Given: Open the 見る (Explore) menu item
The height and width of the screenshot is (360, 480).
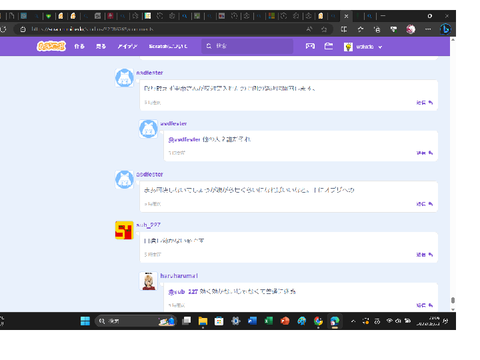Looking at the screenshot, I should pos(101,46).
